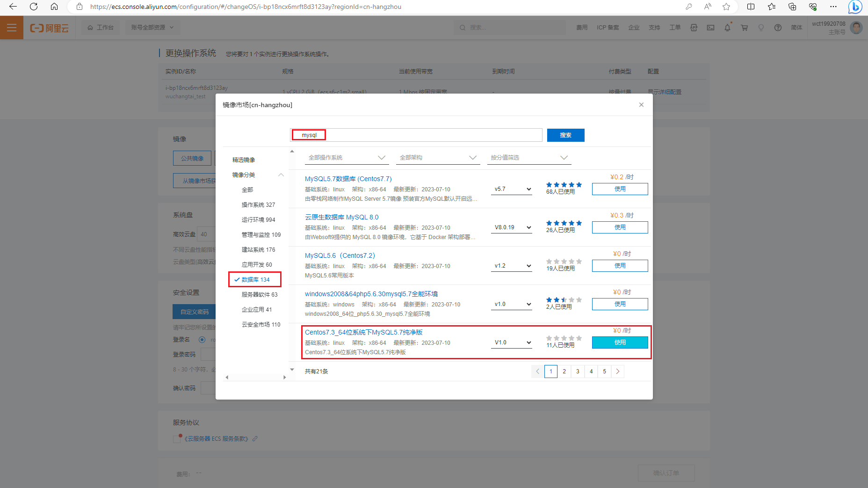
Task: Open the browser home icon
Action: pos(54,7)
